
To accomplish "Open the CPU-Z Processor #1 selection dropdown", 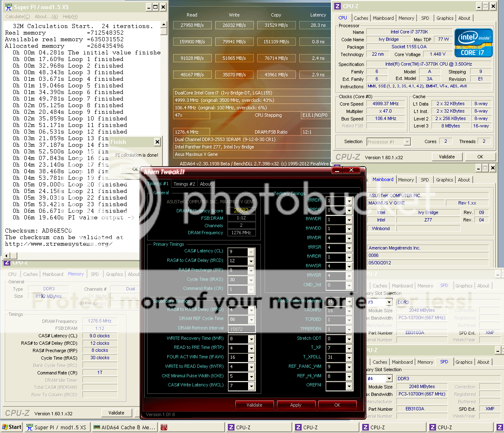I will 407,142.
